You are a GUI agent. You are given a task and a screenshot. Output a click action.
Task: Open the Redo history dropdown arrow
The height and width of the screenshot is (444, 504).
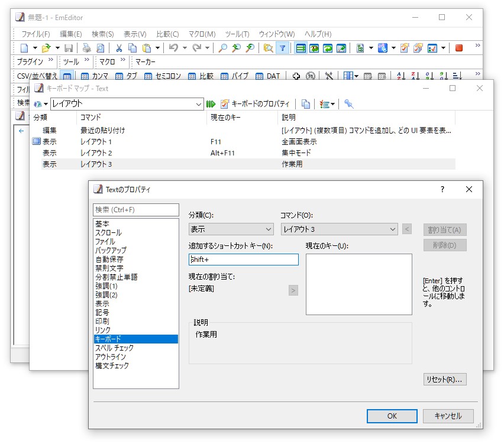click(x=207, y=48)
